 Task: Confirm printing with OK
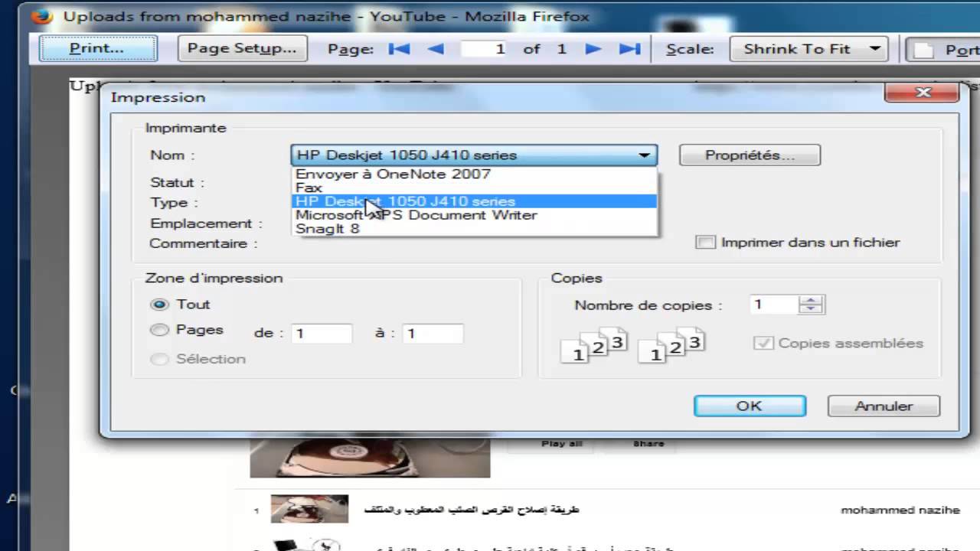pyautogui.click(x=750, y=406)
